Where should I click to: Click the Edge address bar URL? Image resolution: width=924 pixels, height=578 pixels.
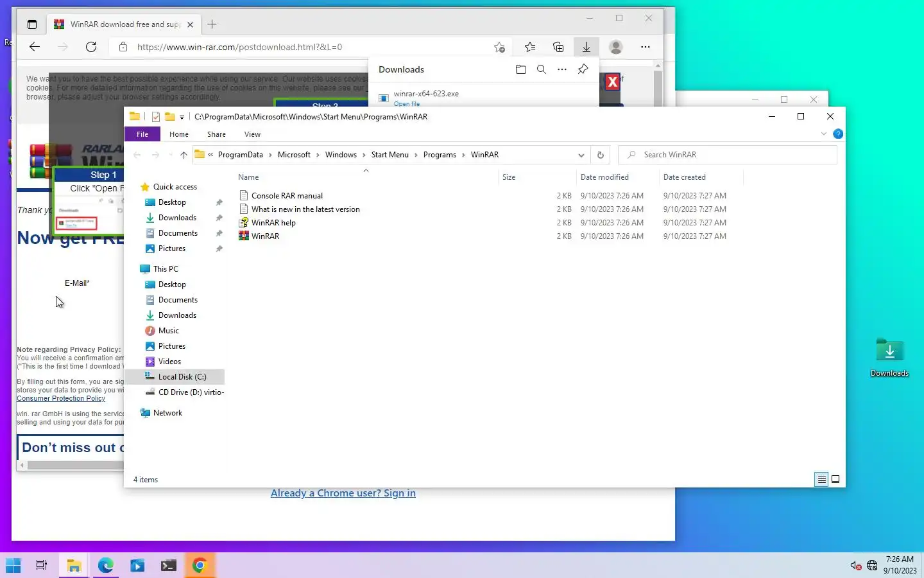click(239, 47)
